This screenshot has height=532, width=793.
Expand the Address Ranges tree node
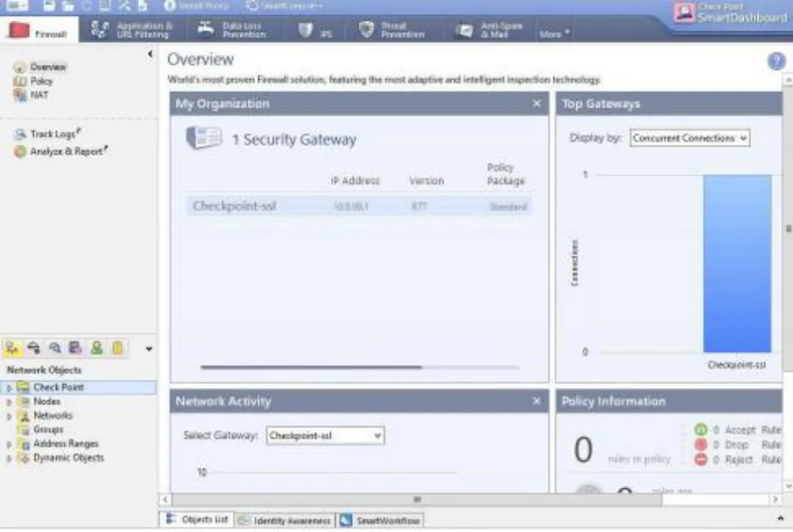tap(8, 445)
